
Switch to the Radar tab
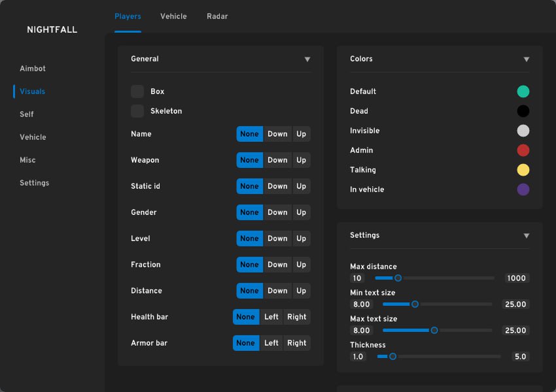[217, 16]
